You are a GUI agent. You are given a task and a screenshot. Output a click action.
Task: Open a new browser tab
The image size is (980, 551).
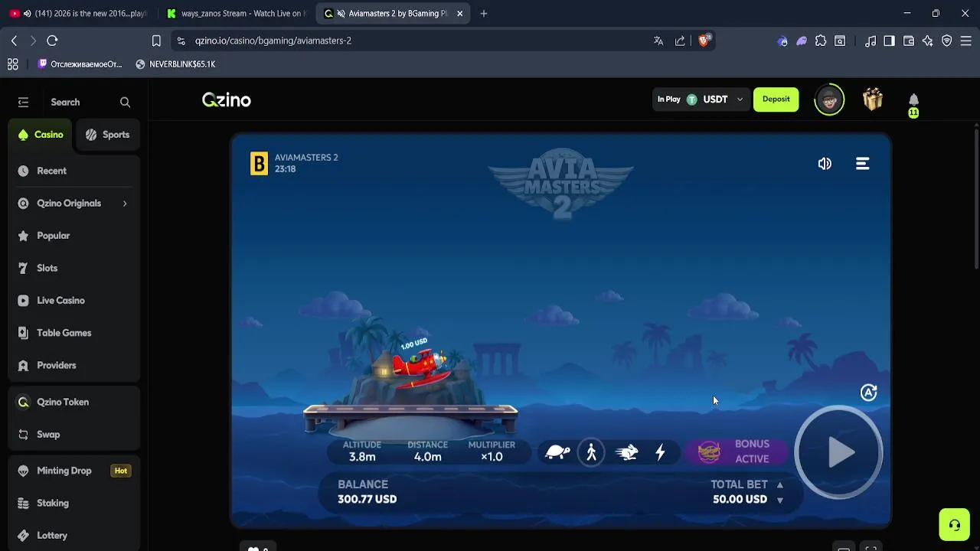coord(484,13)
